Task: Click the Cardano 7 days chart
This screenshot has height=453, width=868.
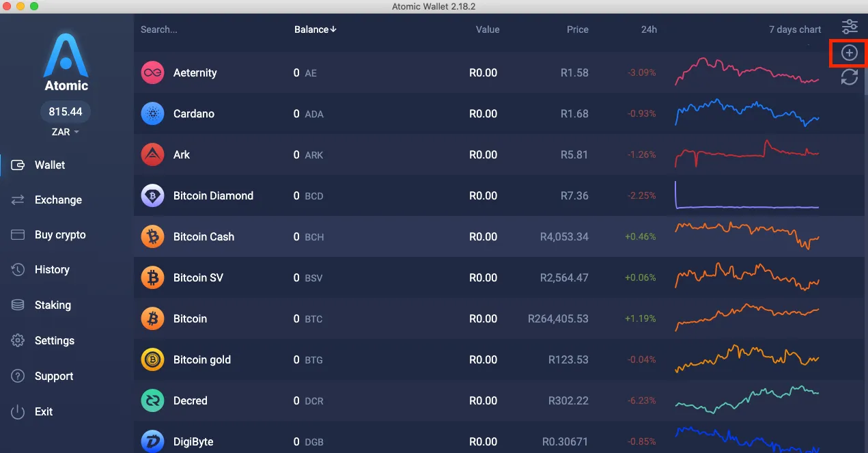Action: (747, 113)
